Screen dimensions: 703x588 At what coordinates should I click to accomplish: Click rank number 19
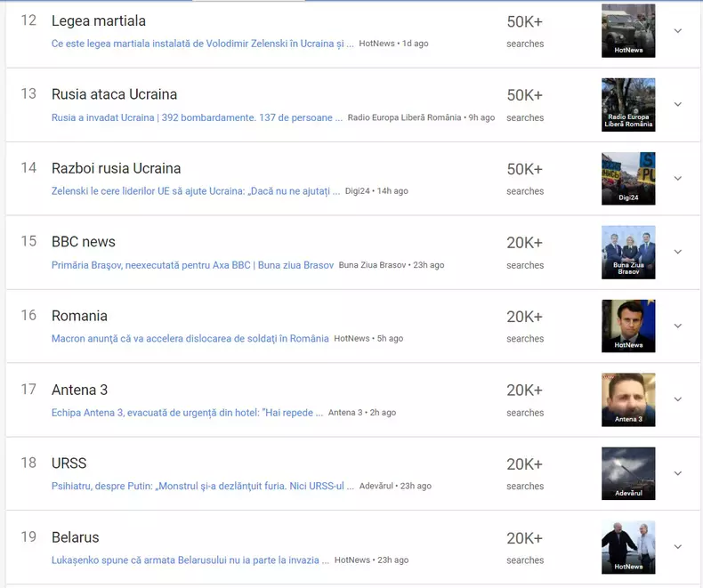28,536
